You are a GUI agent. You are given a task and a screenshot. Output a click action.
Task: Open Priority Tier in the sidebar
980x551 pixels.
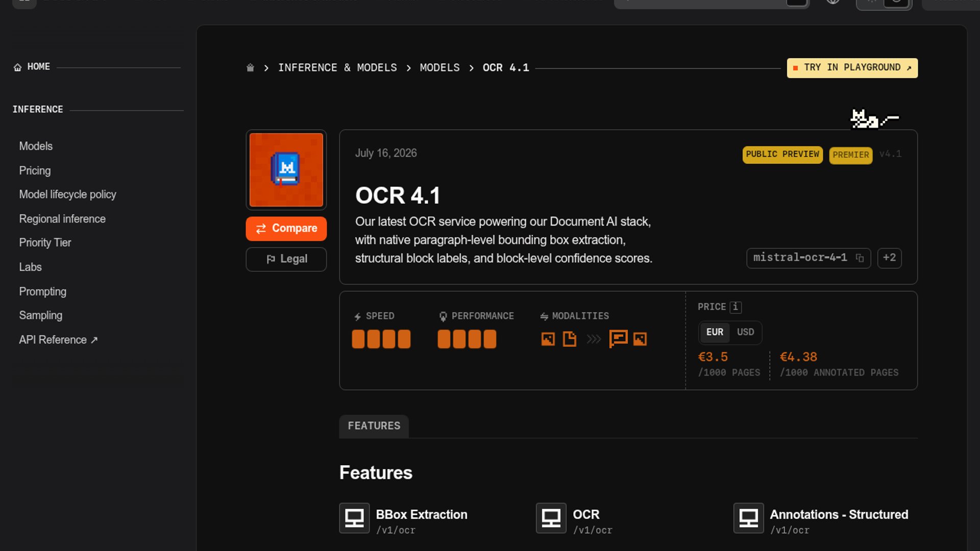[x=45, y=243]
